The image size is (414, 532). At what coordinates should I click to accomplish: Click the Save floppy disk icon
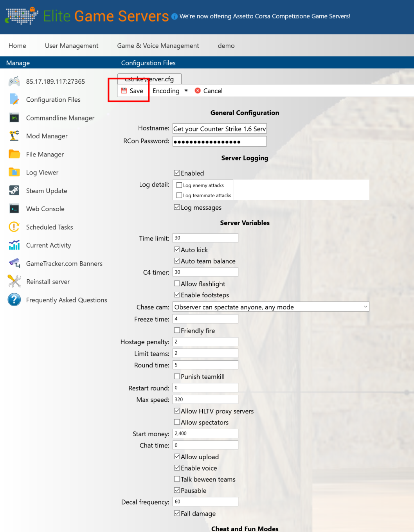point(124,91)
